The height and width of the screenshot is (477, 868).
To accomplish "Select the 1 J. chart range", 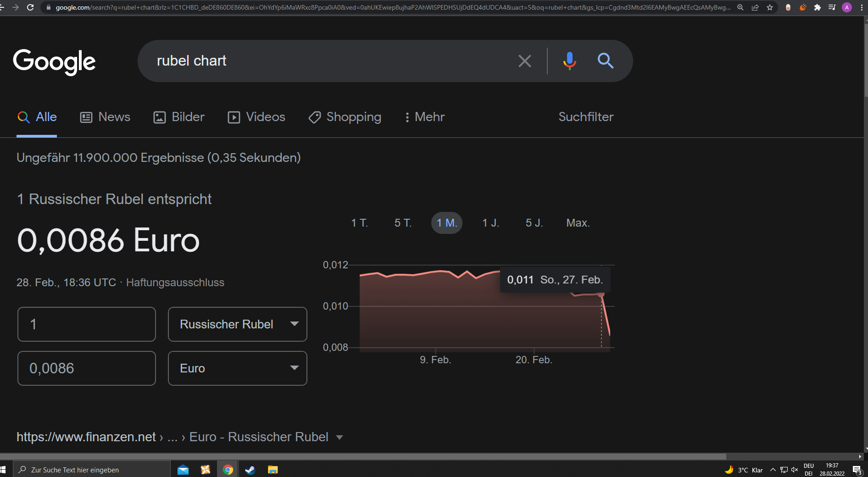I will click(491, 223).
